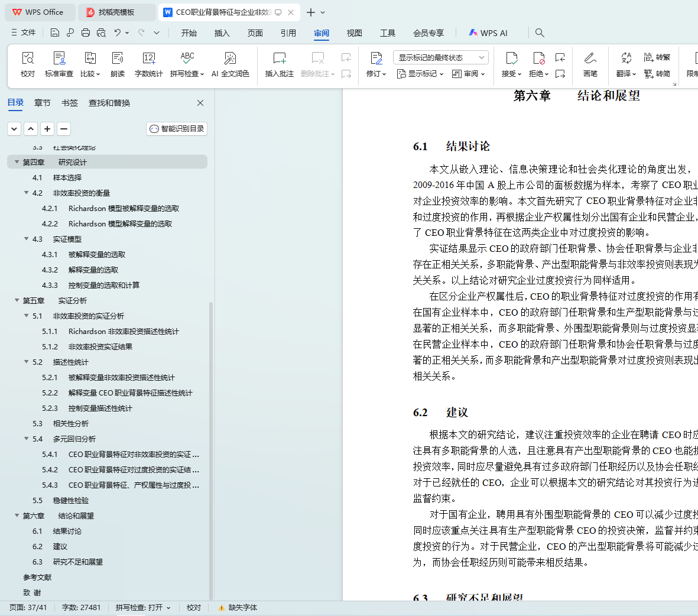Click the WPS Office home tab
Viewport: 698px width, 616px height.
(39, 12)
